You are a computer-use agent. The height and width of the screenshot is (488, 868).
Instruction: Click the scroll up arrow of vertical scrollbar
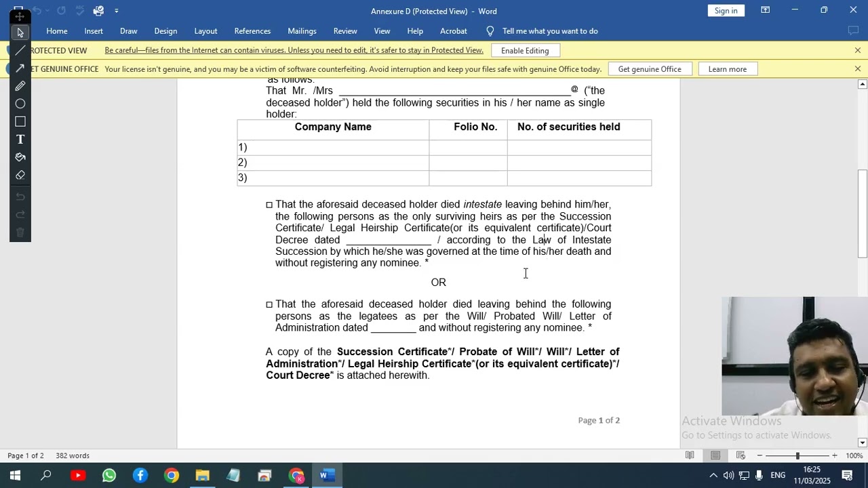coord(863,84)
